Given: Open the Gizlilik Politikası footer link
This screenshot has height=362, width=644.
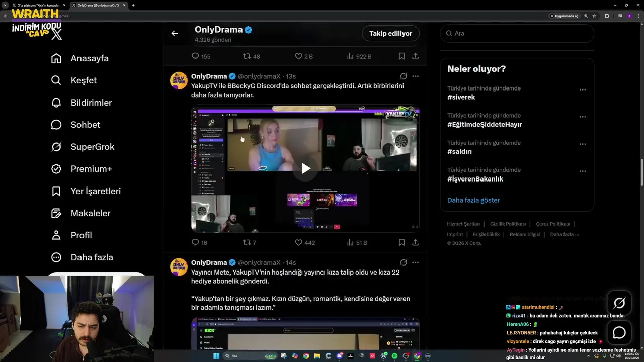Looking at the screenshot, I should pos(508,224).
